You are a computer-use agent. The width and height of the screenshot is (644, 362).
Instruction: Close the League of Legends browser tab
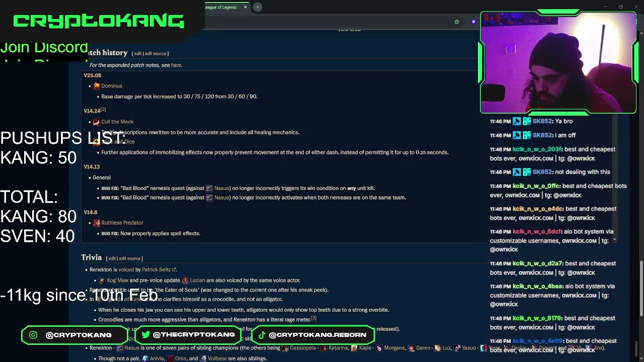pyautogui.click(x=246, y=7)
